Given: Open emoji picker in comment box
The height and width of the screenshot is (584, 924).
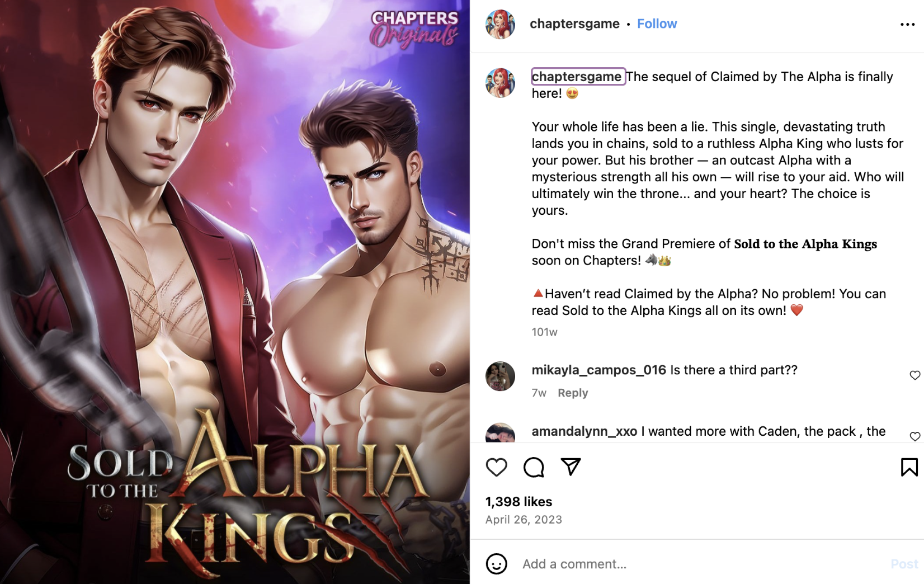Looking at the screenshot, I should 496,564.
